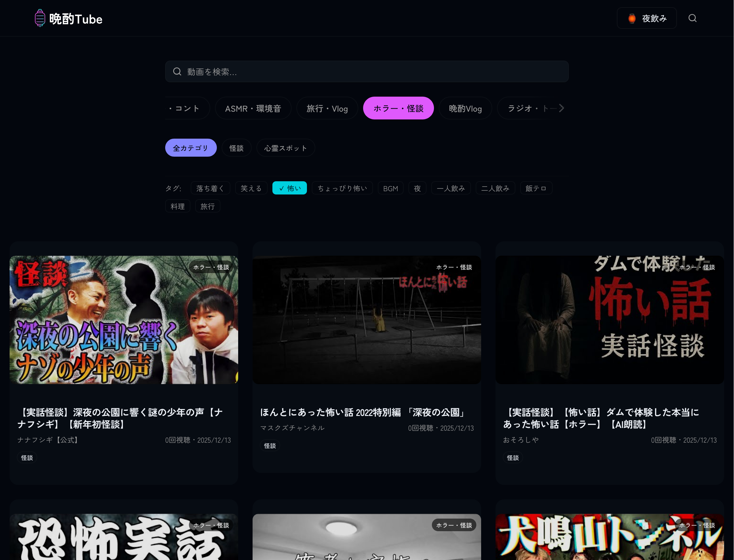Enable the ちょっぴり怖い tag filter

tap(342, 188)
